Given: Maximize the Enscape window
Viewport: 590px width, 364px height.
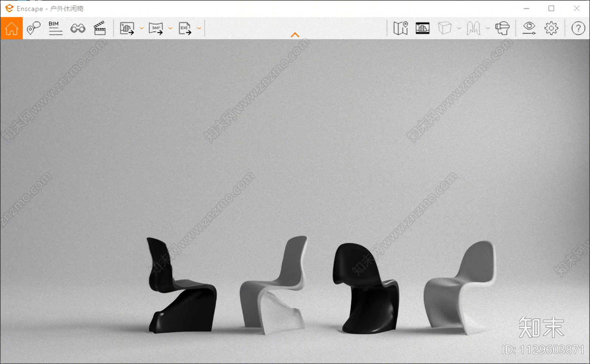Looking at the screenshot, I should click(551, 8).
